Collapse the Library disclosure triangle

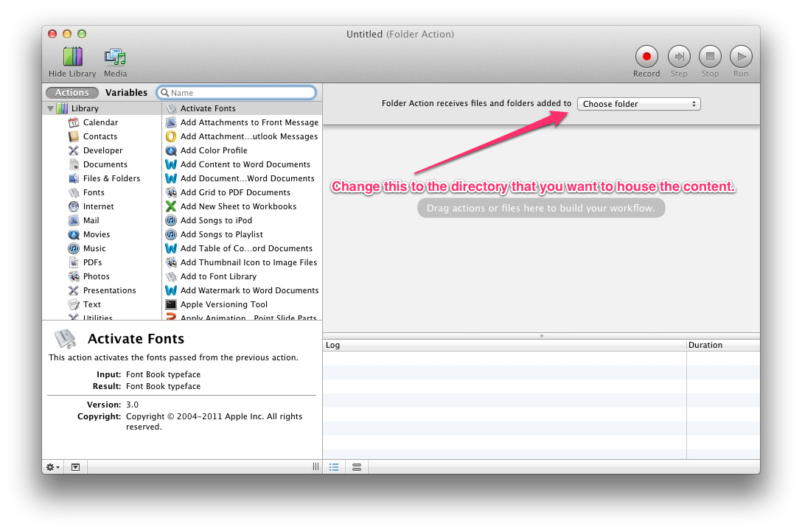[50, 108]
